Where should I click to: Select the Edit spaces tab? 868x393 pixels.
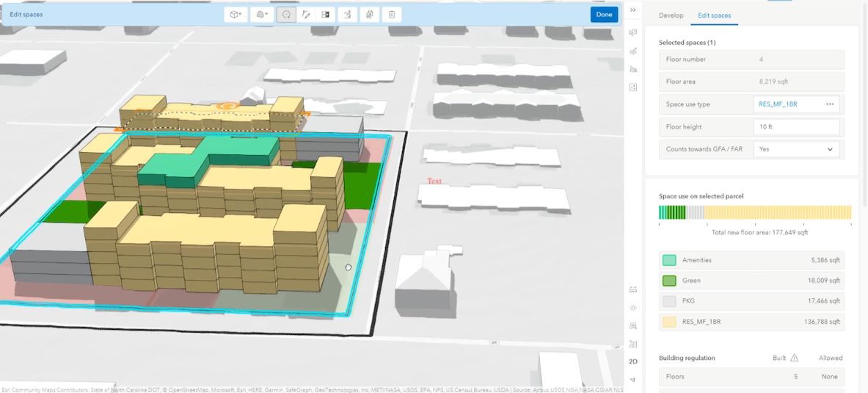click(x=714, y=15)
